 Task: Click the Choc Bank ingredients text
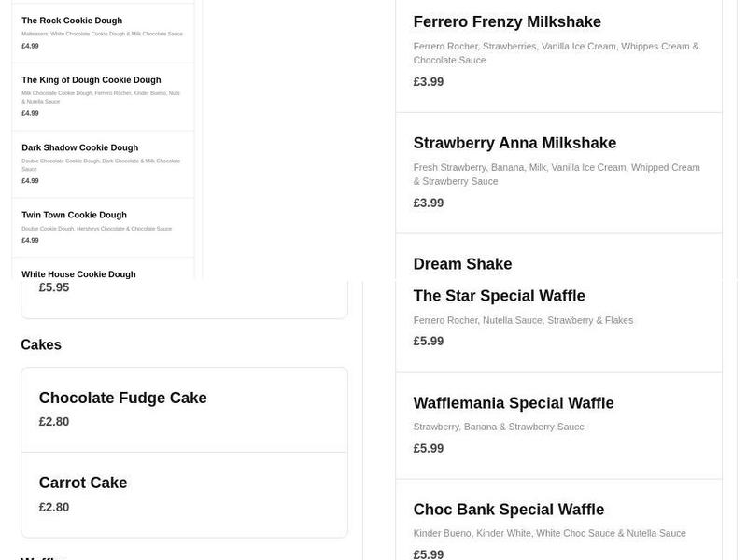[x=549, y=534]
